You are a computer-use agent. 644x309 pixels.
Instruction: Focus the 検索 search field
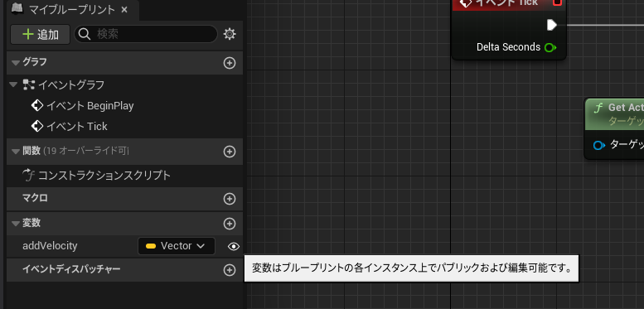[x=146, y=34]
